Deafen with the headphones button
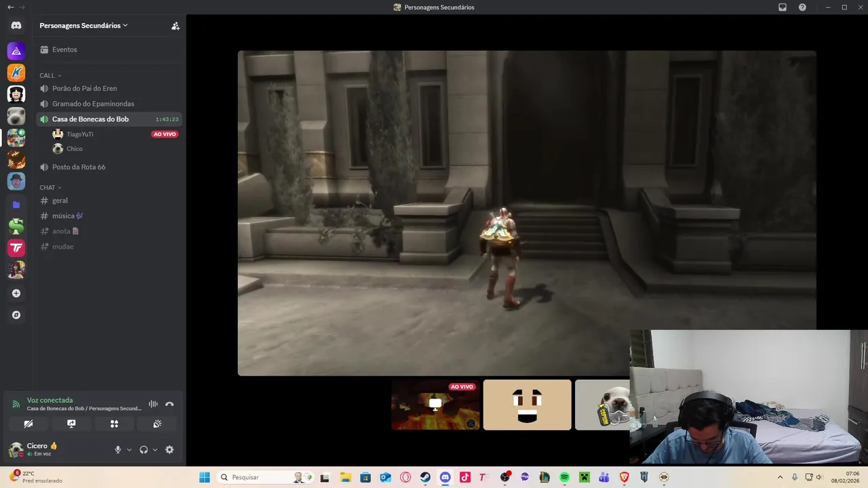 [x=144, y=449]
